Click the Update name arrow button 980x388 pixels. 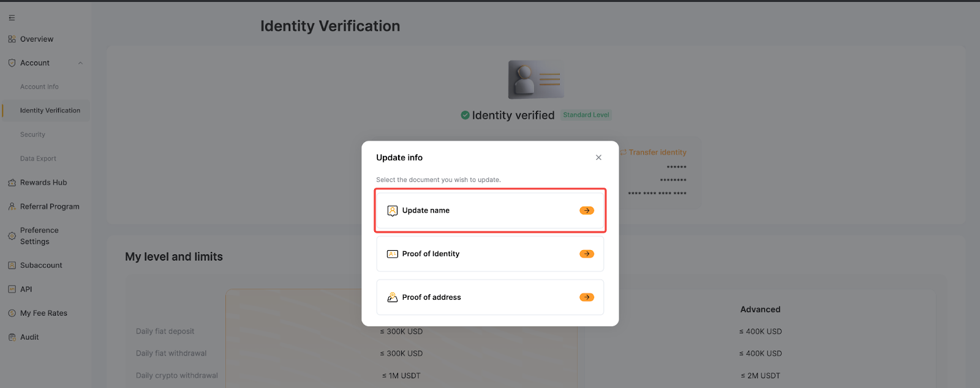point(587,211)
